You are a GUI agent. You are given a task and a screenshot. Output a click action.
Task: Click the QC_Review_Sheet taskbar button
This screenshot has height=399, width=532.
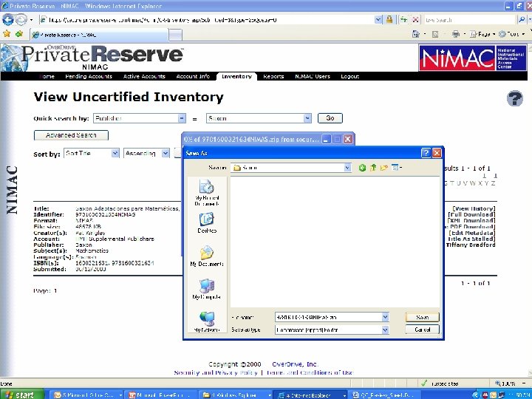pos(384,395)
